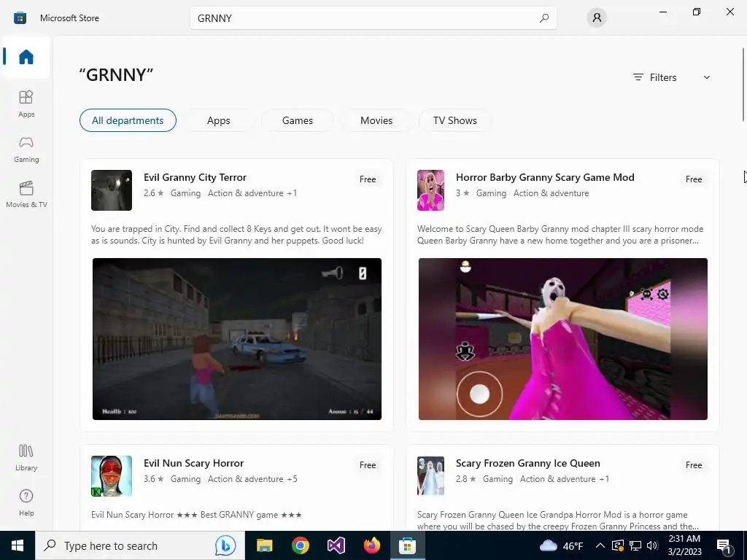747x560 pixels.
Task: Show hidden system tray icons
Action: click(x=600, y=545)
